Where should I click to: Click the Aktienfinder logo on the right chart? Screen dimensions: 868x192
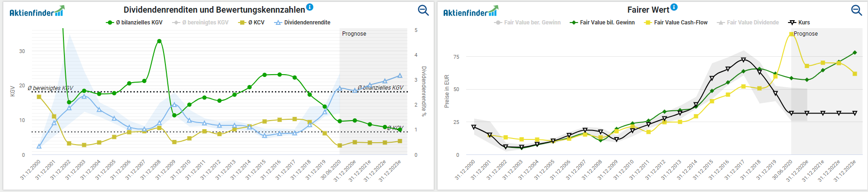(470, 12)
